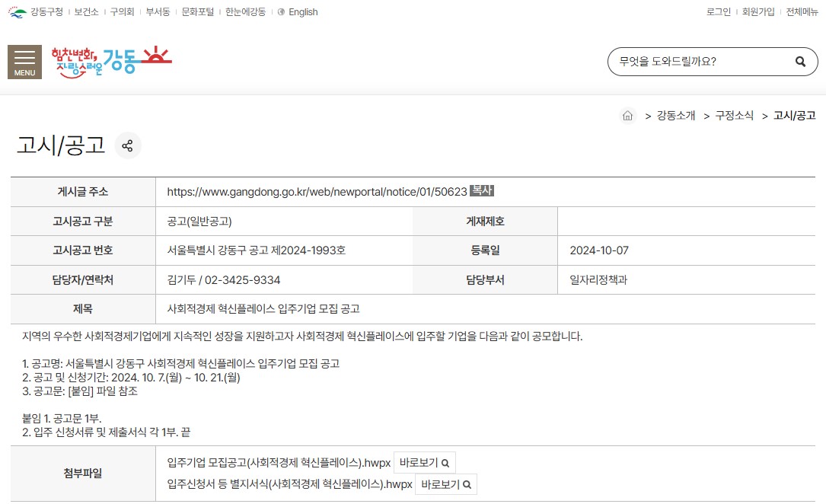Click the home icon in the breadcrumb
Viewport: 826px width, 504px height.
point(627,115)
